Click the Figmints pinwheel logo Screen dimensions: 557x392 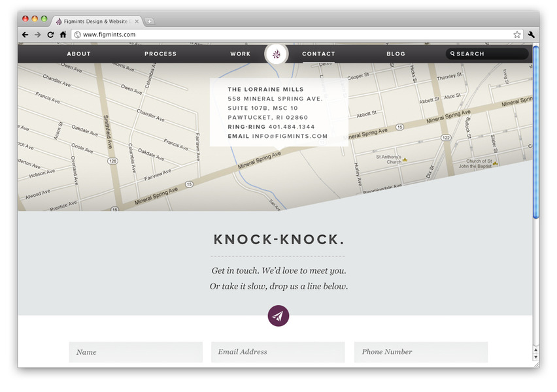pyautogui.click(x=277, y=54)
